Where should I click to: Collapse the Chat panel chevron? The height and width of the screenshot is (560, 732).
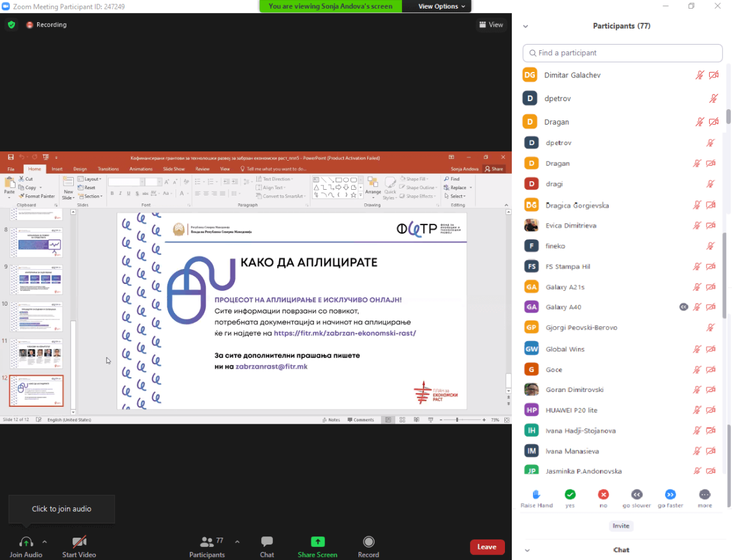527,550
